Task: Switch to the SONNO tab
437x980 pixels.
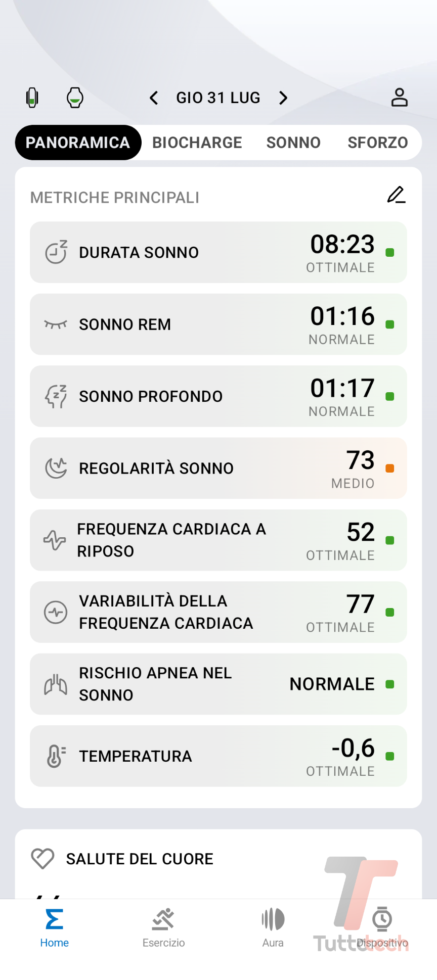Action: pyautogui.click(x=293, y=143)
